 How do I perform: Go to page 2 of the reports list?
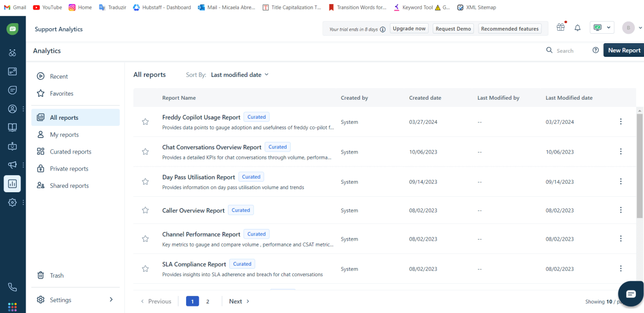click(x=208, y=301)
